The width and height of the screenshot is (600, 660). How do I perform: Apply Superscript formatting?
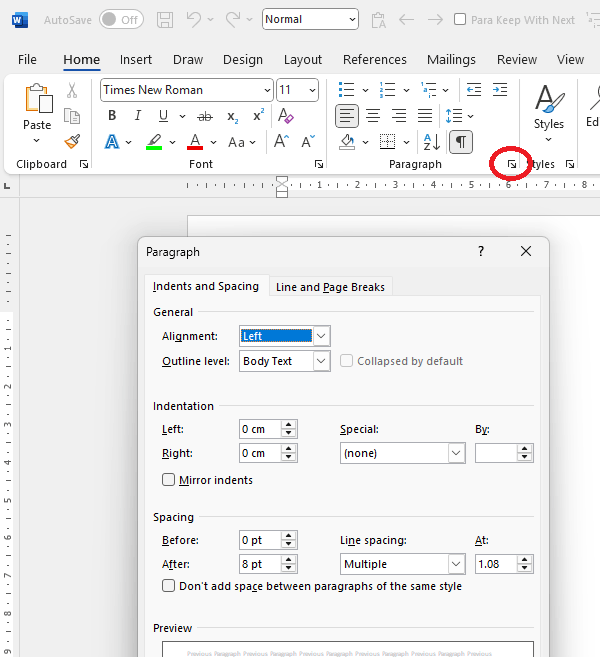(258, 114)
